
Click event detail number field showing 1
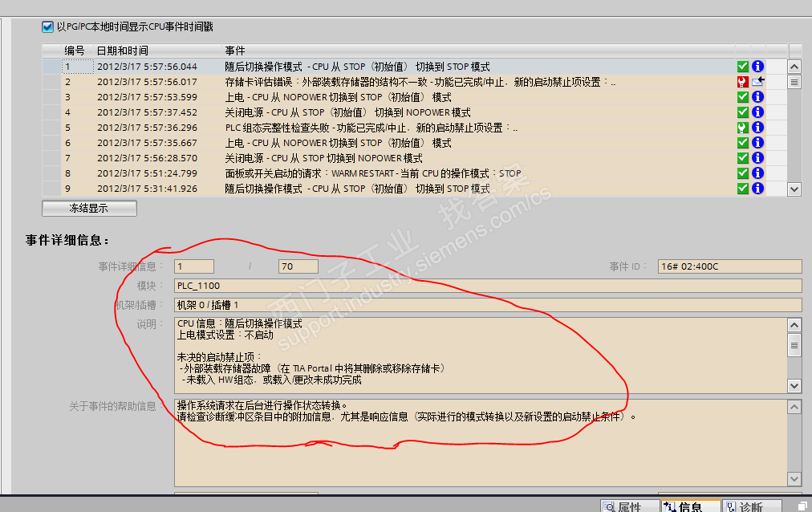pyautogui.click(x=194, y=266)
